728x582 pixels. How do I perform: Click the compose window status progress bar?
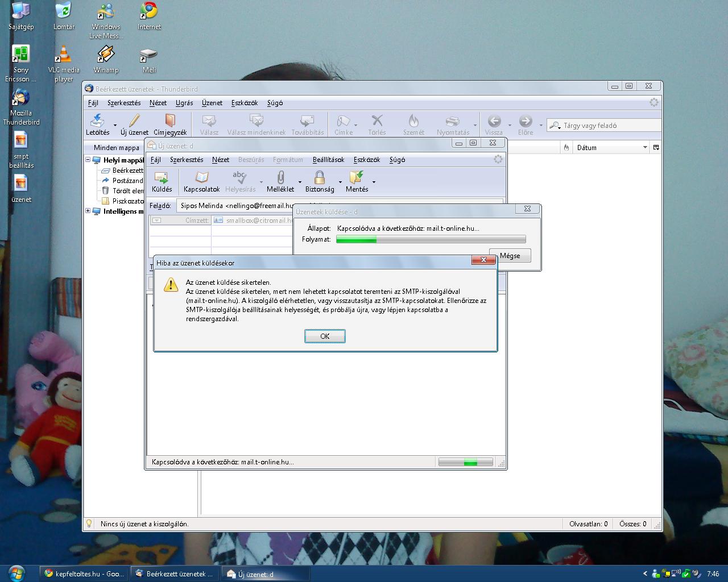465,462
